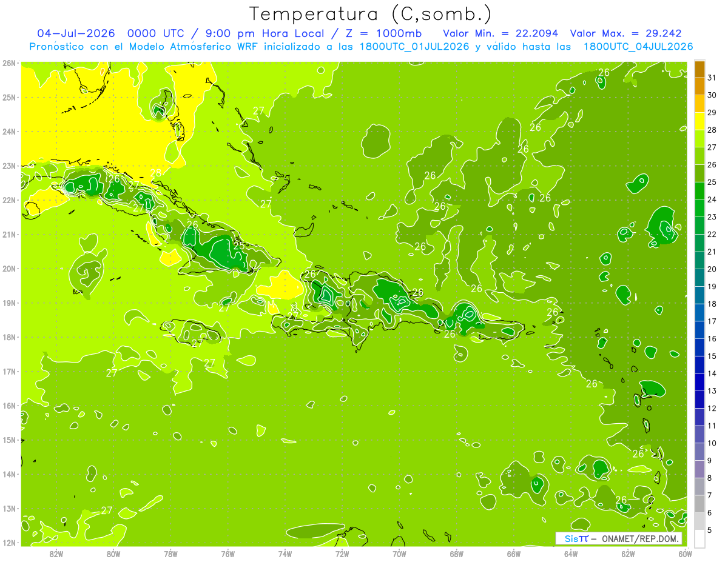Click the 23N latitude axis label

point(9,166)
